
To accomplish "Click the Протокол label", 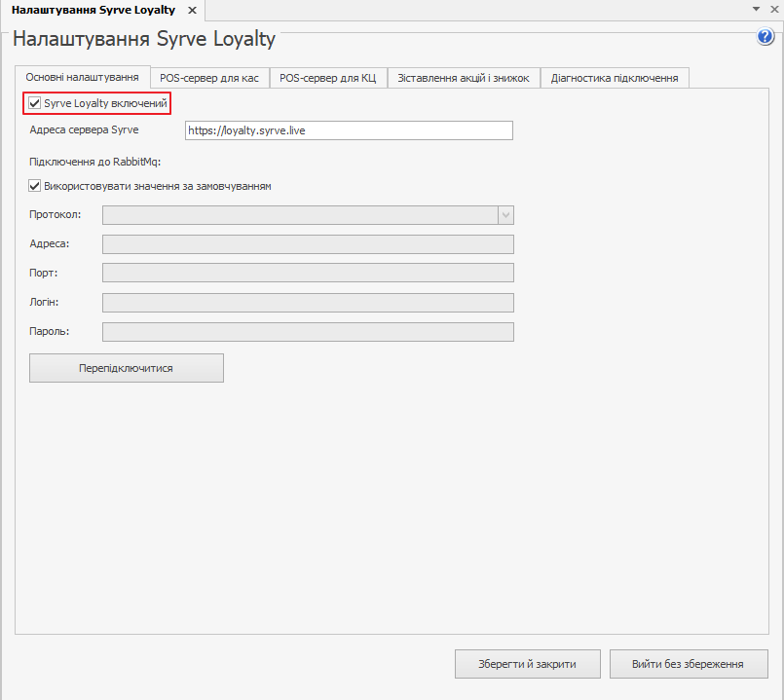I will pyautogui.click(x=55, y=214).
